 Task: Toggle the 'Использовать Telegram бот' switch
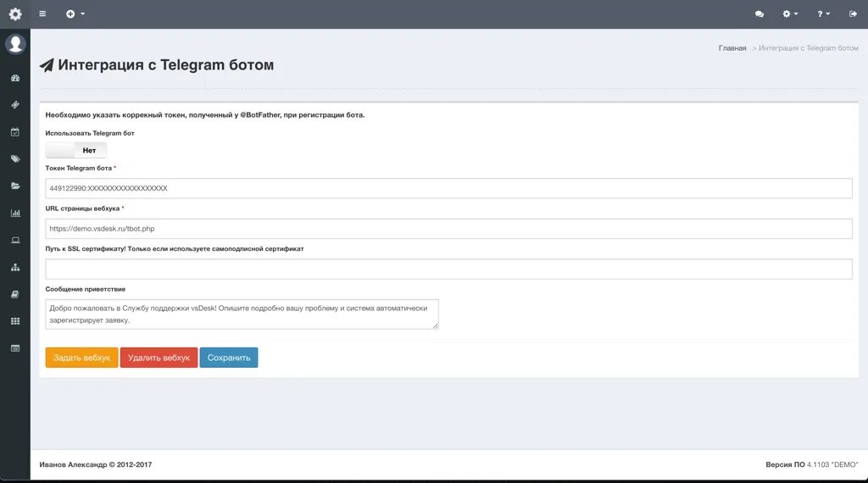(x=75, y=150)
